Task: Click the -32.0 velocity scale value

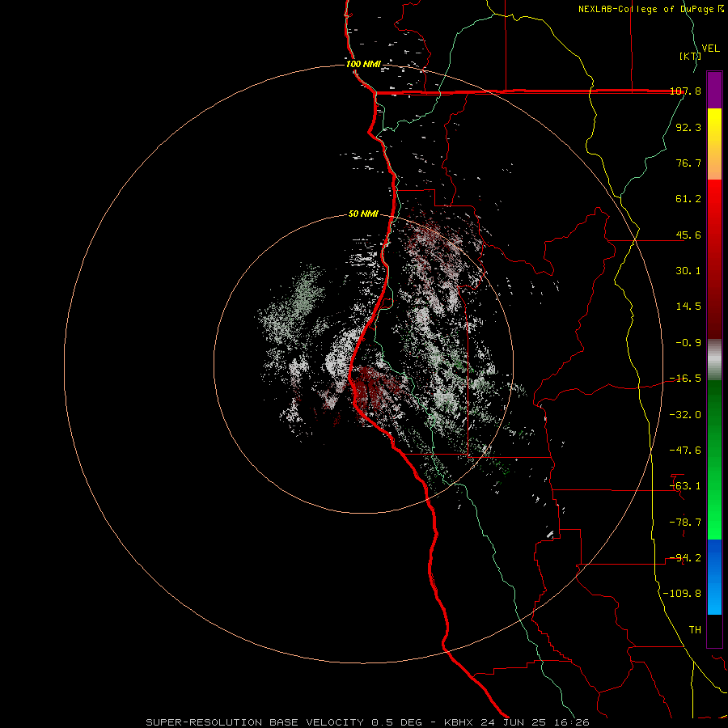Action: click(x=685, y=415)
